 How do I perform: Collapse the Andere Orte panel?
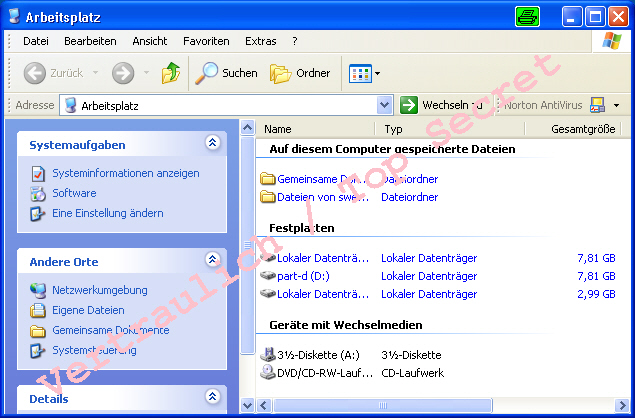pos(212,261)
